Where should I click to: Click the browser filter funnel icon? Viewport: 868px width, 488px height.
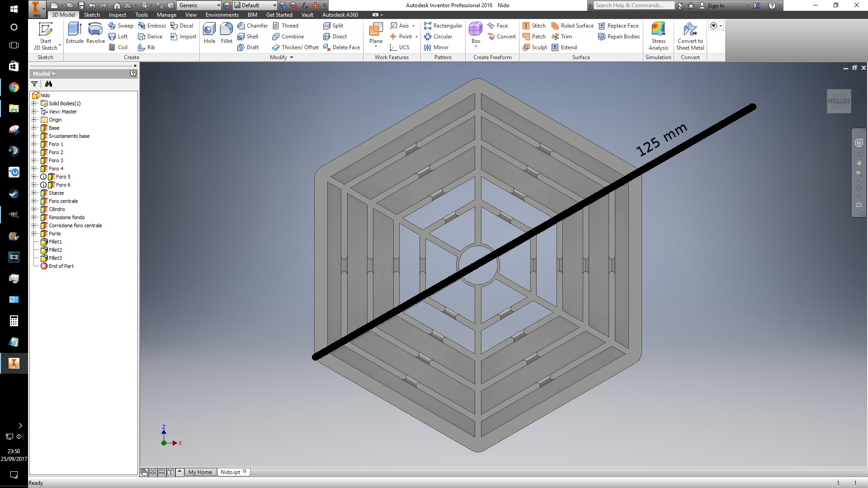tap(34, 84)
